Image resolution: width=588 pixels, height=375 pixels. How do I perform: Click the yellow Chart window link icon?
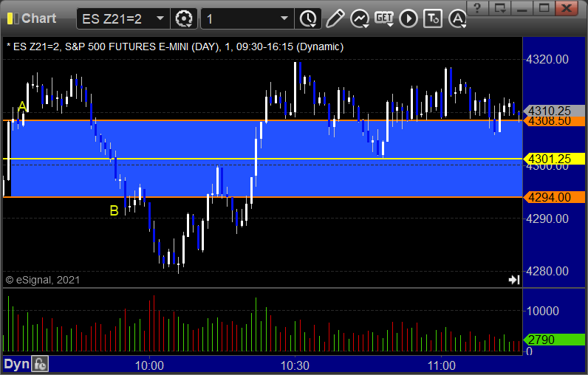(13, 18)
